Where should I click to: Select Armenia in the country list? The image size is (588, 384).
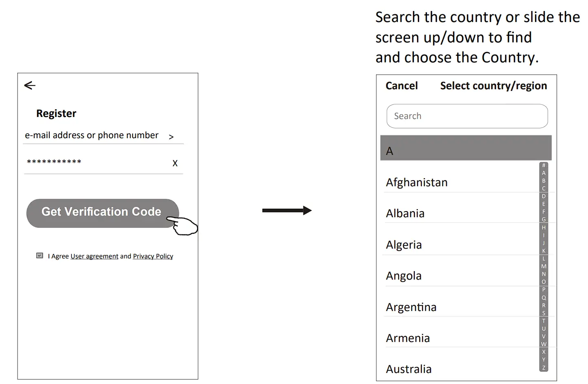coord(408,338)
